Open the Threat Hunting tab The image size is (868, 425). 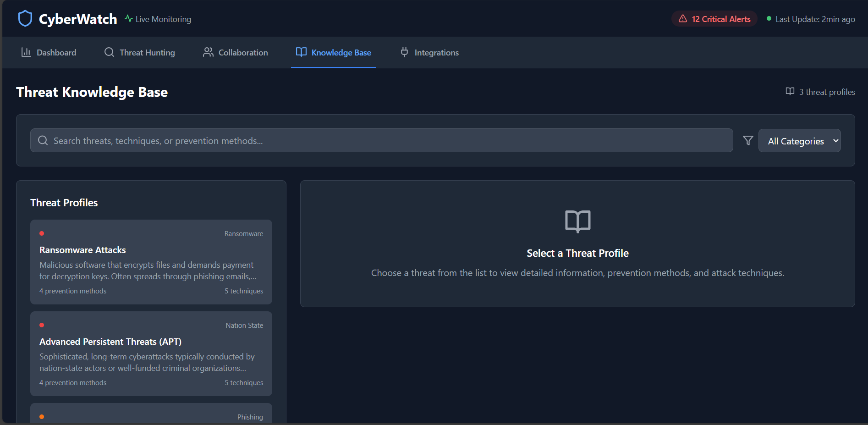[x=139, y=53]
